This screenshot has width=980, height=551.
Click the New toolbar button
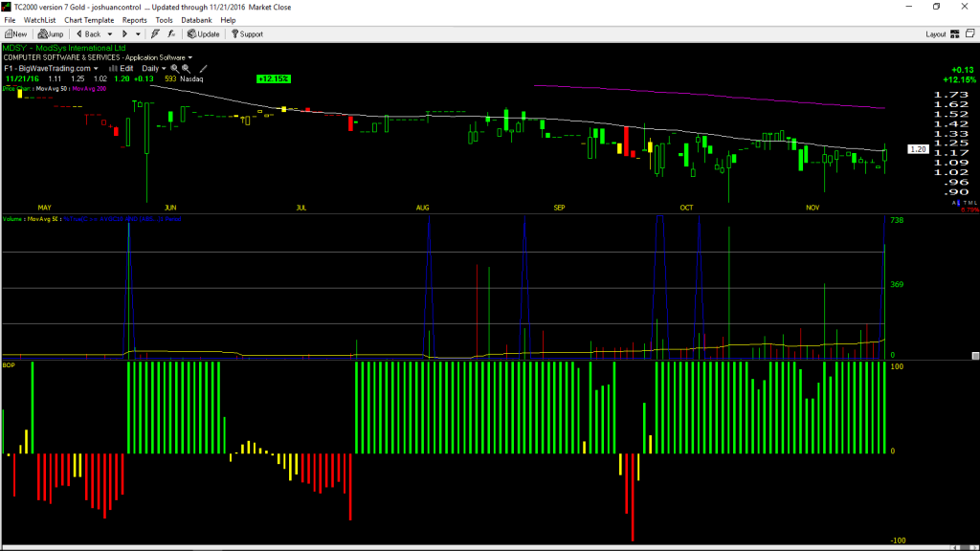[15, 34]
